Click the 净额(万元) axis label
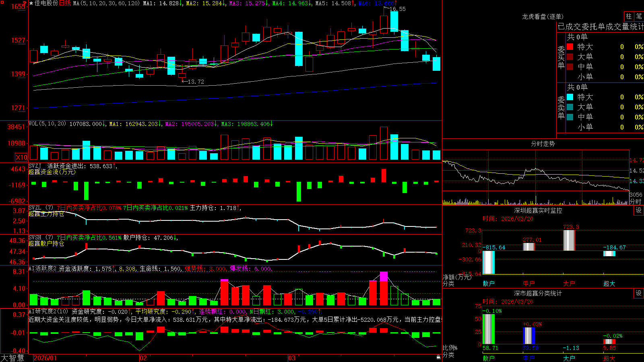 click(457, 277)
